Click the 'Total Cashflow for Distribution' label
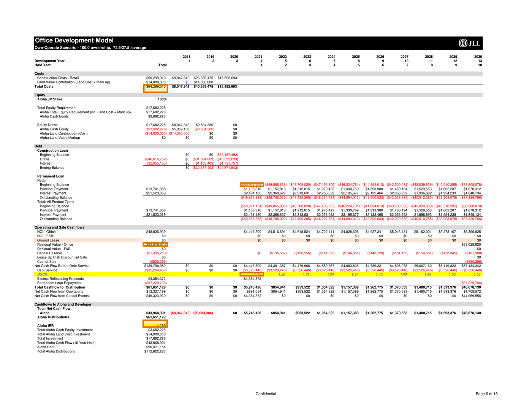The width and height of the screenshot is (532, 411). pyautogui.click(x=60, y=287)
